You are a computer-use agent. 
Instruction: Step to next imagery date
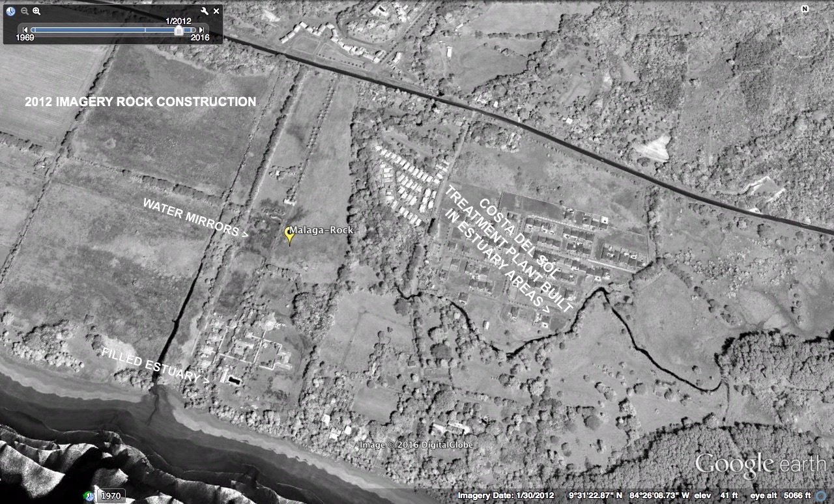click(201, 30)
